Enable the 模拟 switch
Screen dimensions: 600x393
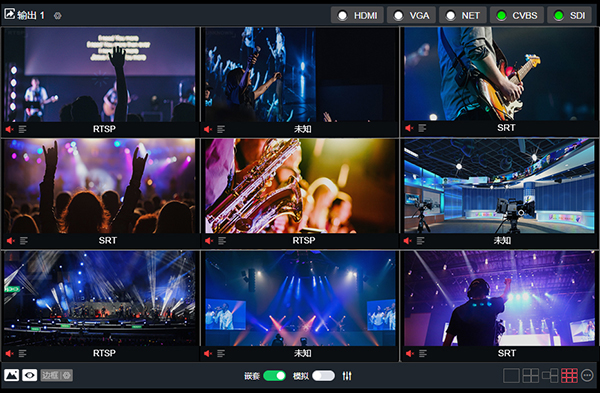(x=323, y=376)
